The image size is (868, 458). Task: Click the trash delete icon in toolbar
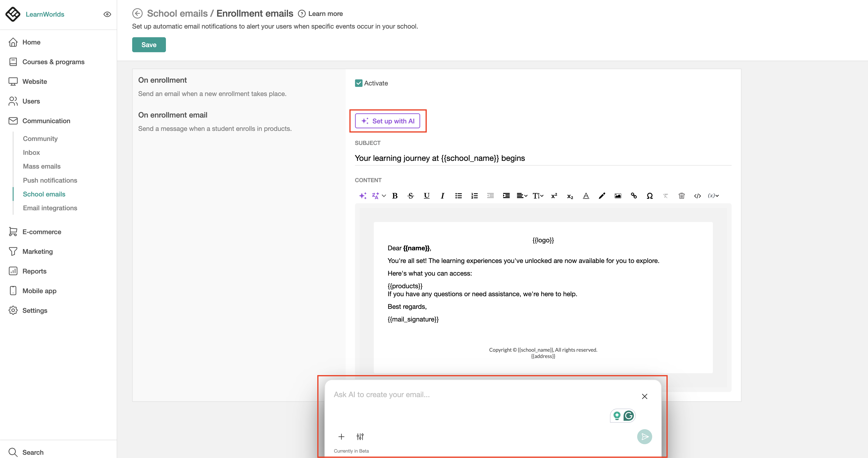tap(681, 196)
